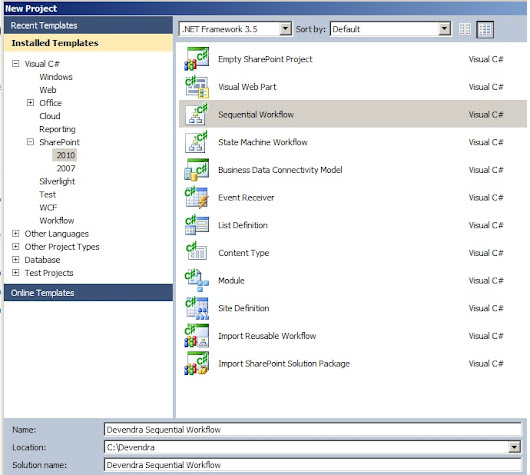Select the Workflow category under Visual C#

point(57,220)
